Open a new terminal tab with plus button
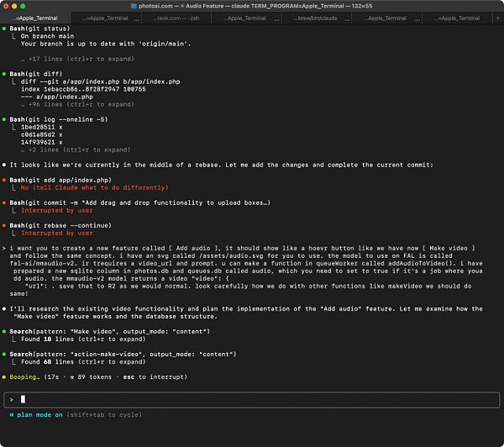The image size is (504, 447). pos(497,18)
